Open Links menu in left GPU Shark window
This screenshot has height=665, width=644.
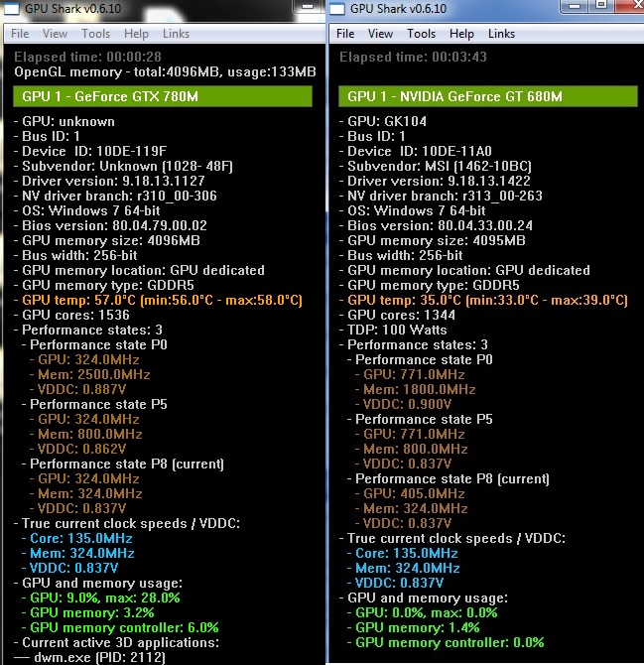point(176,34)
